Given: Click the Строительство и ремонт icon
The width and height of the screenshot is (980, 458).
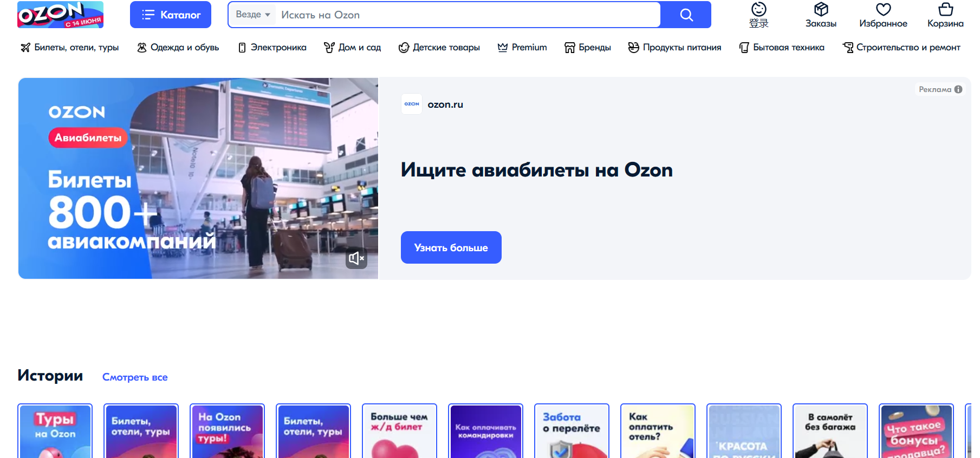Looking at the screenshot, I should click(848, 48).
